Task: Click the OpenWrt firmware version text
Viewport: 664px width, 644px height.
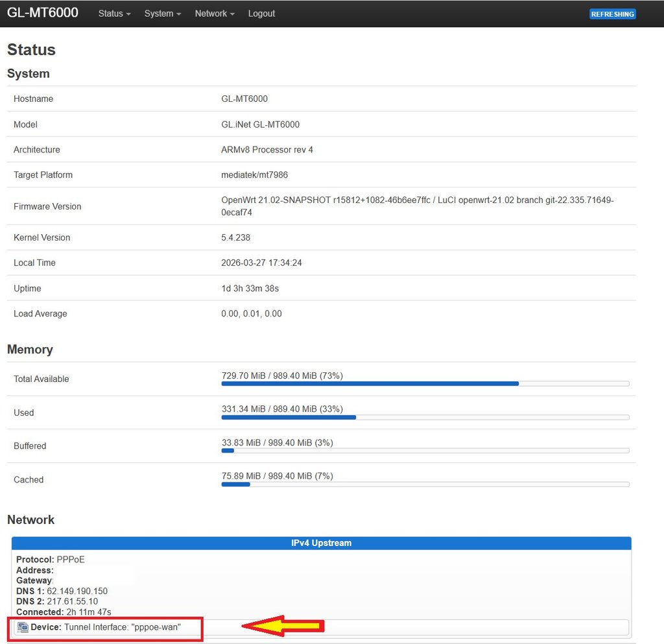Action: 417,206
